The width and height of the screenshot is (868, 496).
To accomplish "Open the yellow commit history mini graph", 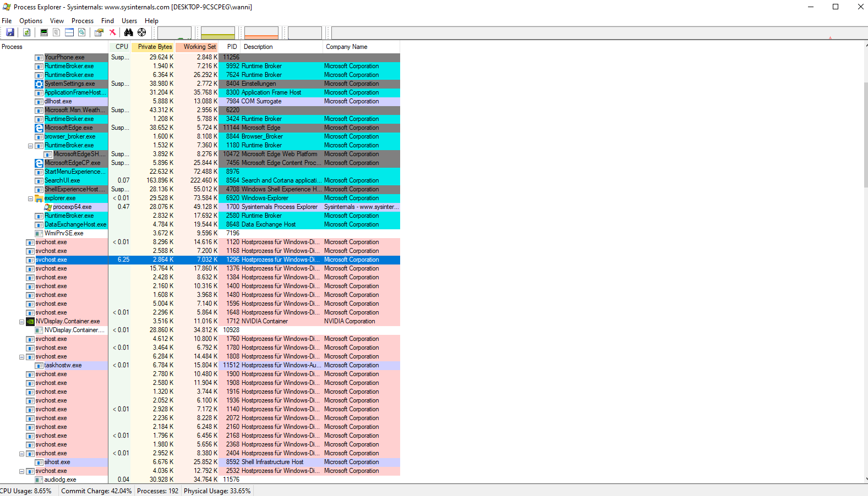I will pyautogui.click(x=218, y=33).
